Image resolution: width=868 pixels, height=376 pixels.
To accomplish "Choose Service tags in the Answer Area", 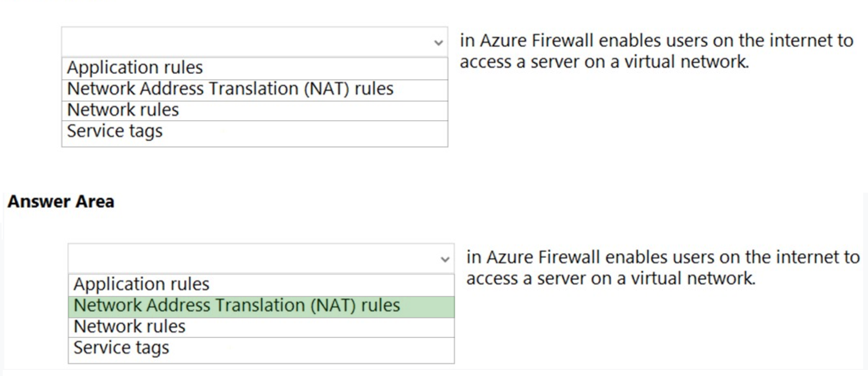I will click(121, 347).
